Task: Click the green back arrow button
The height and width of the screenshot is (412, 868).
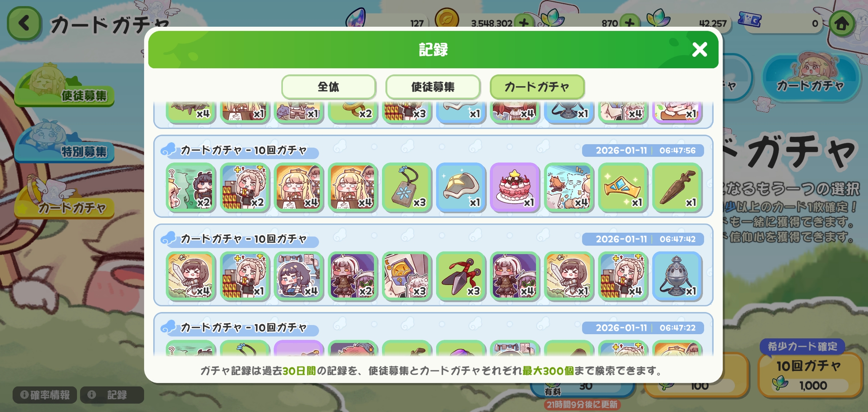Action: click(x=24, y=23)
